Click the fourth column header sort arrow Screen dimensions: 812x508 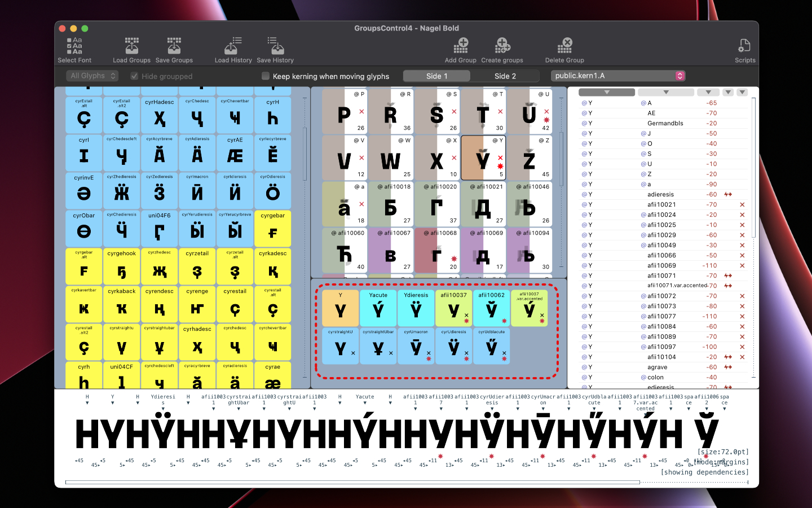729,92
